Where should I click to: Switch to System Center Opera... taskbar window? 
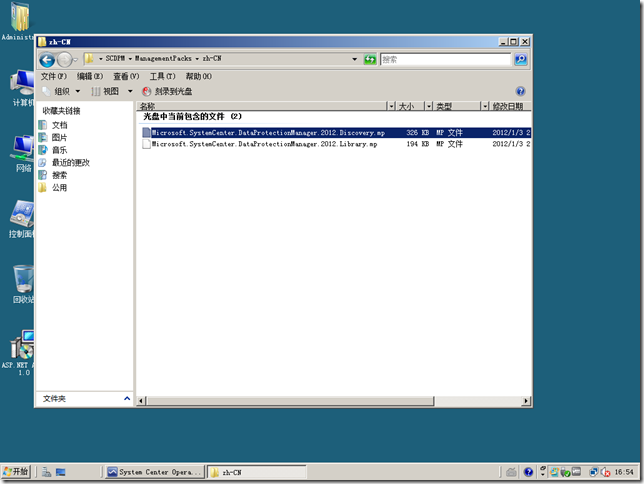click(155, 472)
